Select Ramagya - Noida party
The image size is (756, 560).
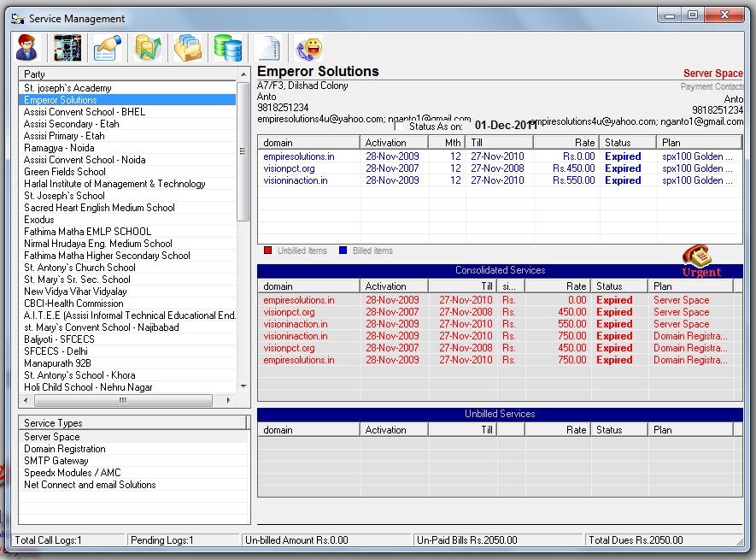(128, 148)
